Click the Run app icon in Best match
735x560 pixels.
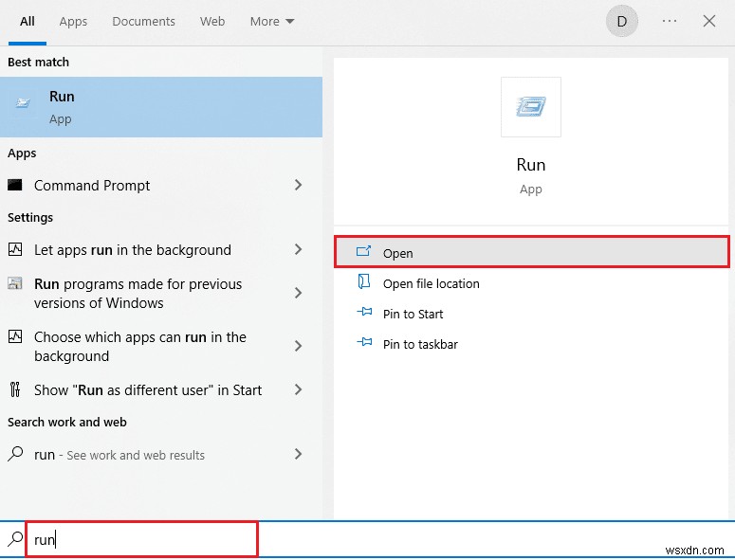[x=21, y=106]
